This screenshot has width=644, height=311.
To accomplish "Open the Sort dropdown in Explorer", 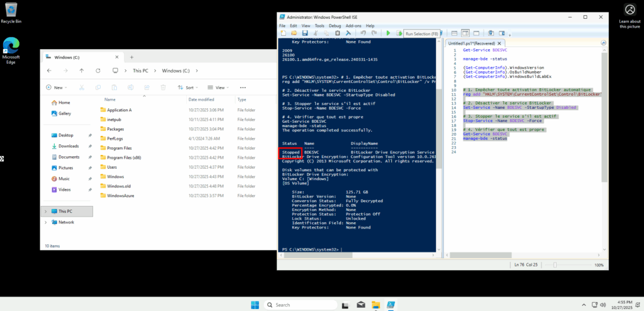I will click(x=189, y=88).
